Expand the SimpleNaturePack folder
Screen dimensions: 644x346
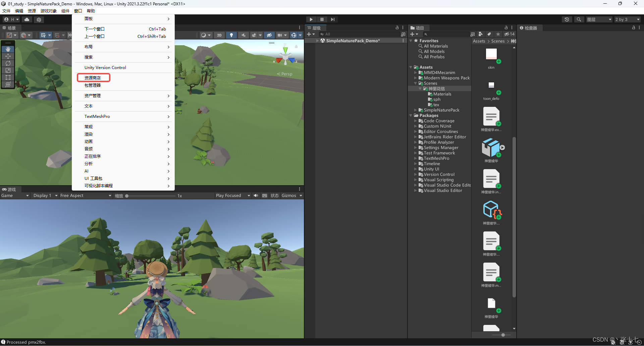tap(416, 110)
